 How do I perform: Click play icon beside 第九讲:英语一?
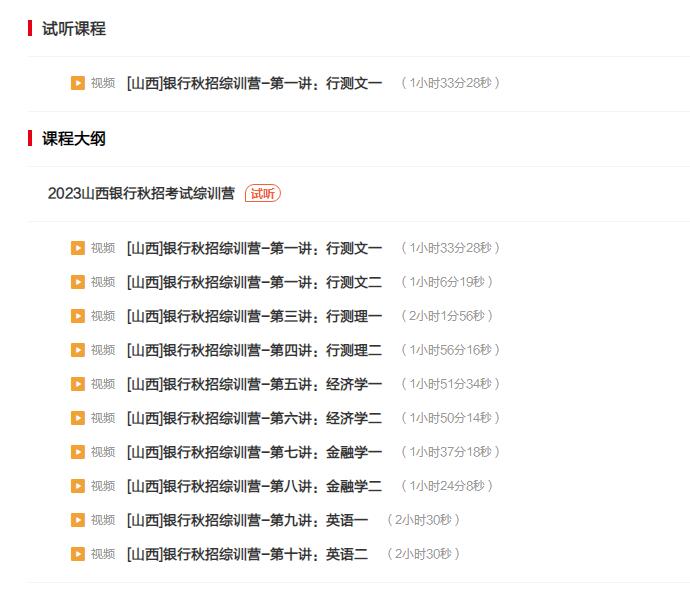78,520
